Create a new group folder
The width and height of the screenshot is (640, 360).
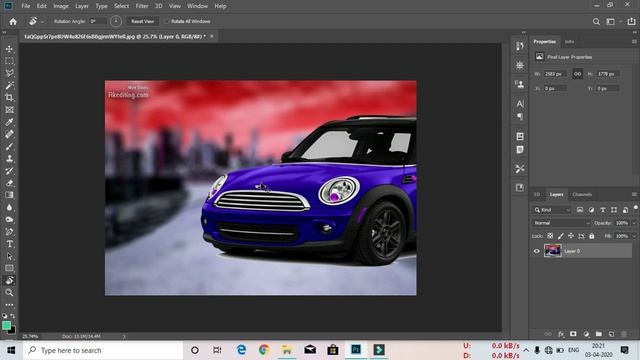tap(598, 334)
